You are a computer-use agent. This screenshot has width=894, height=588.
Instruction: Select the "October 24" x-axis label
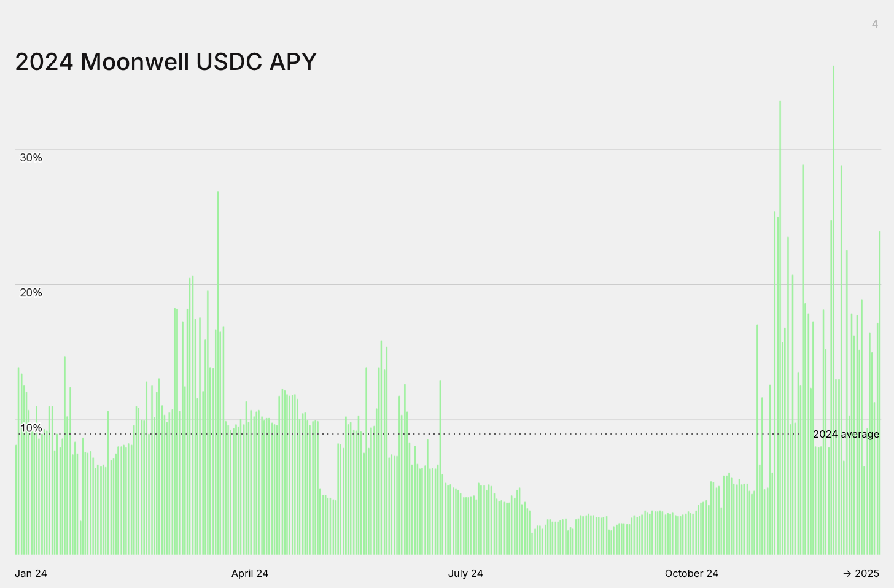point(691,573)
